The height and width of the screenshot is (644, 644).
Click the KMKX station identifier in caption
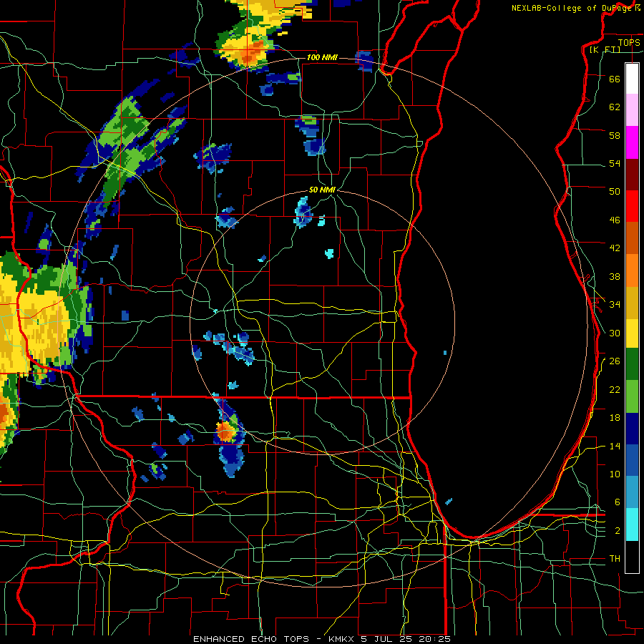click(341, 639)
